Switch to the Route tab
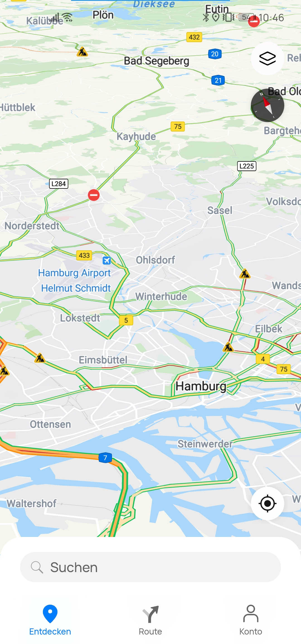This screenshot has height=644, width=301. (x=151, y=621)
